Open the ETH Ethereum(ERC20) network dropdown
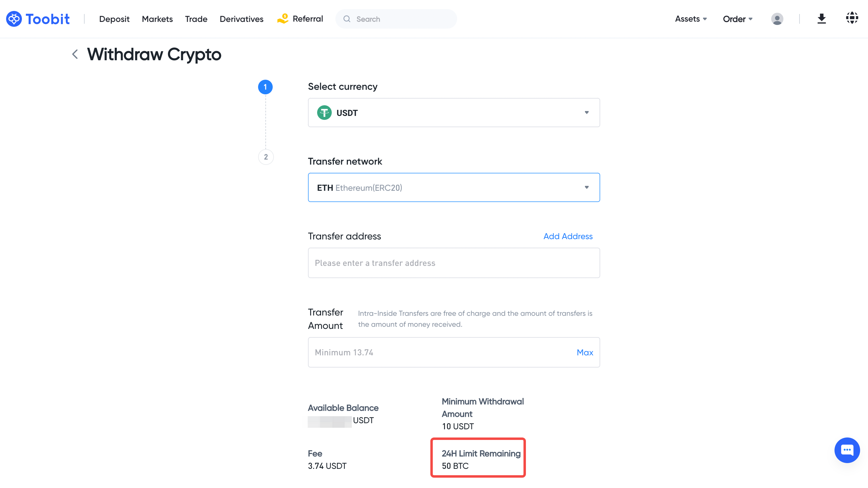 click(x=453, y=188)
